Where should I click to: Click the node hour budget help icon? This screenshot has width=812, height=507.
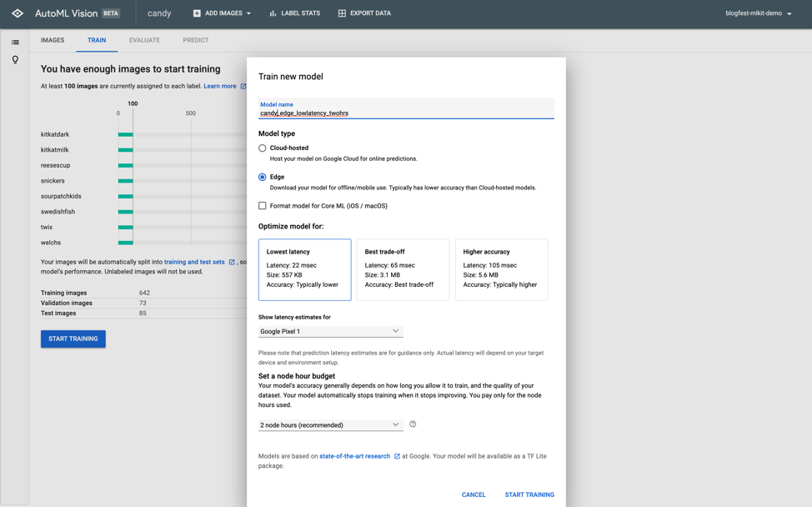413,424
